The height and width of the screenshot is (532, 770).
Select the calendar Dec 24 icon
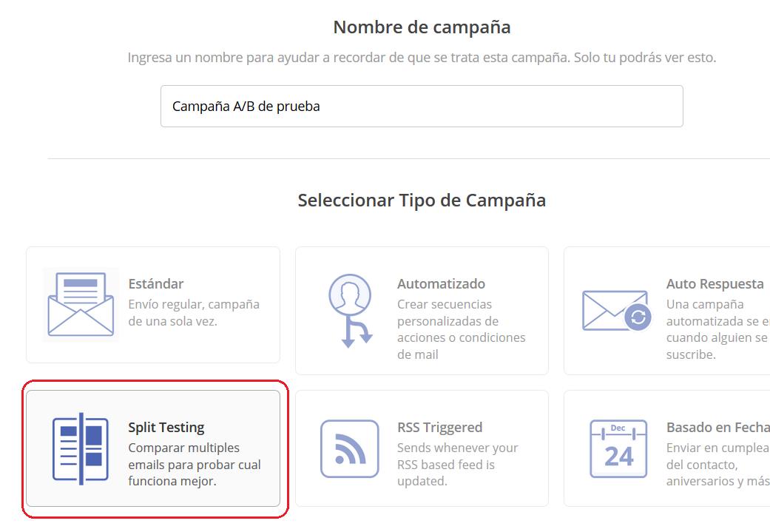click(x=618, y=448)
